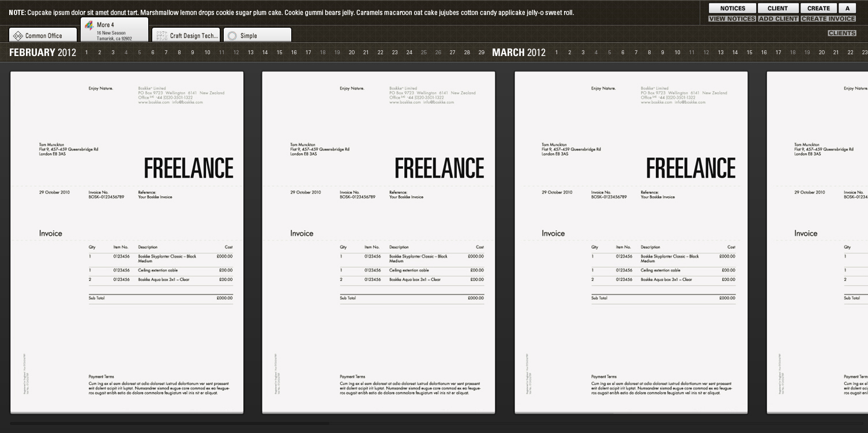Select dimmed March day 18 on the timeline
The image size is (868, 433).
(x=792, y=53)
